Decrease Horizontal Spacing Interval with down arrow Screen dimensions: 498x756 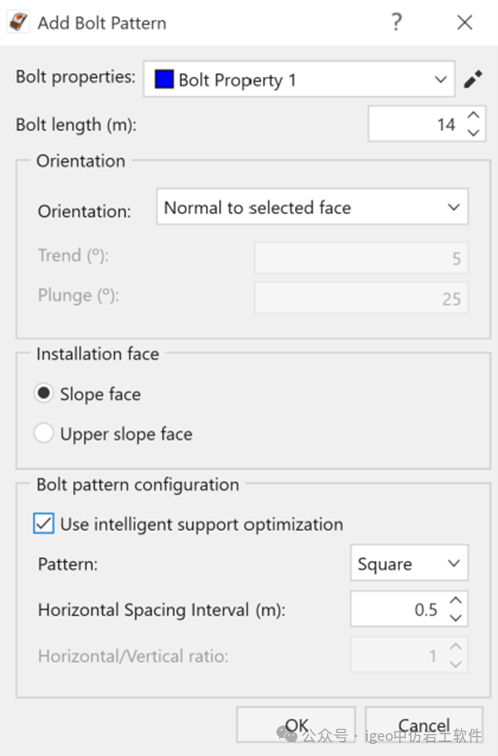[456, 618]
